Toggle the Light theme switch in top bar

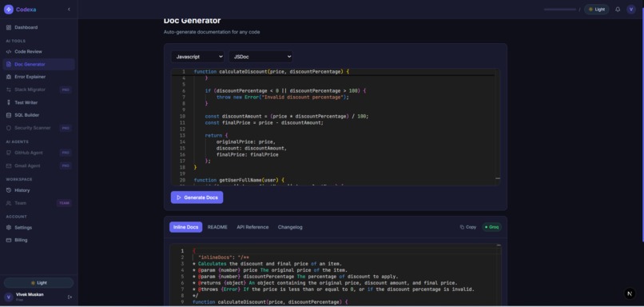(x=596, y=10)
